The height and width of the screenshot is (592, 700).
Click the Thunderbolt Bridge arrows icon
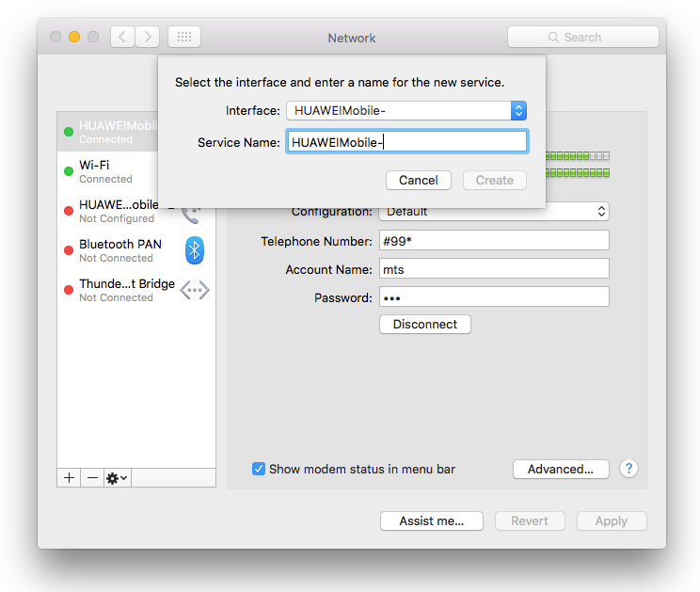point(195,290)
